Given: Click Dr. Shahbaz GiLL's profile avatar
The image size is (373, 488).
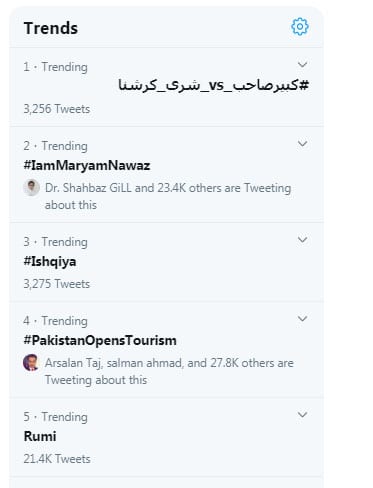Looking at the screenshot, I should 31,187.
